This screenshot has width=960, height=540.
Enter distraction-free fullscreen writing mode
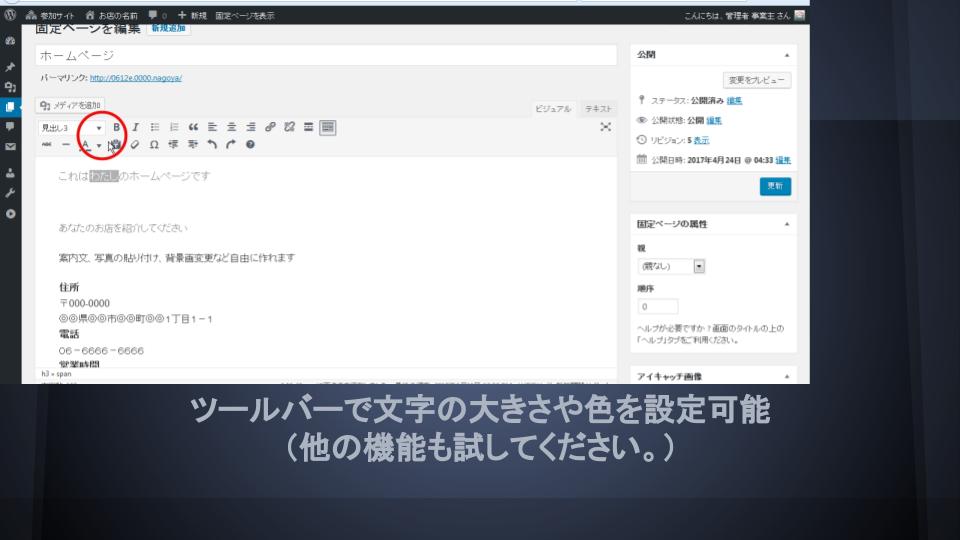tap(605, 127)
